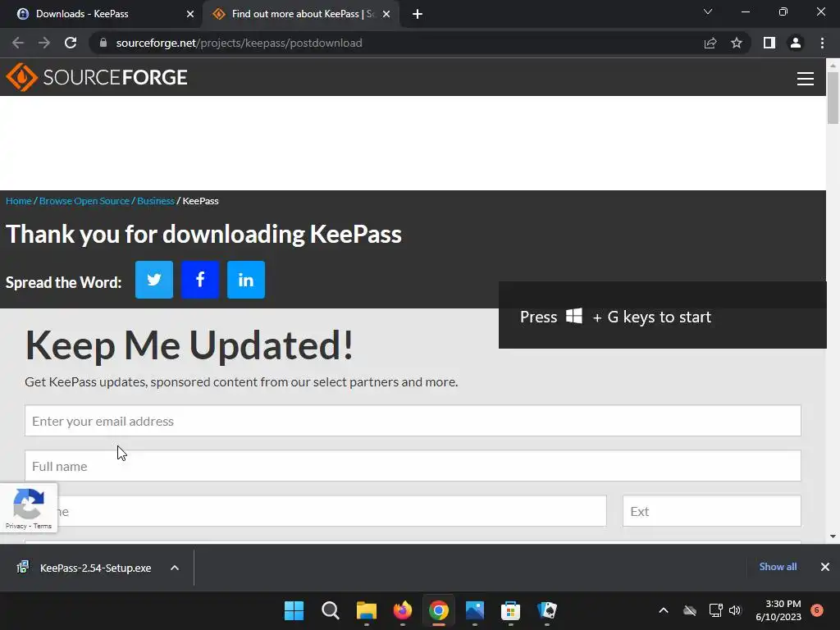Reload the page in Chrome
This screenshot has width=840, height=630.
(71, 43)
